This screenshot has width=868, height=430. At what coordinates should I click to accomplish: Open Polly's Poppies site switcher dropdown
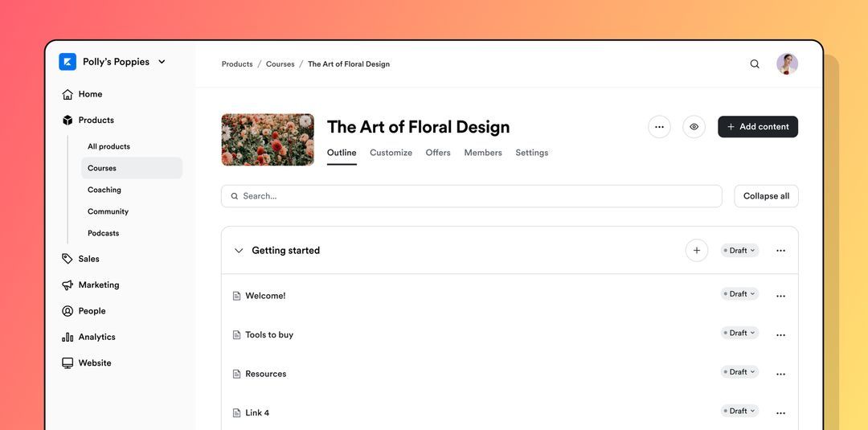click(x=162, y=62)
